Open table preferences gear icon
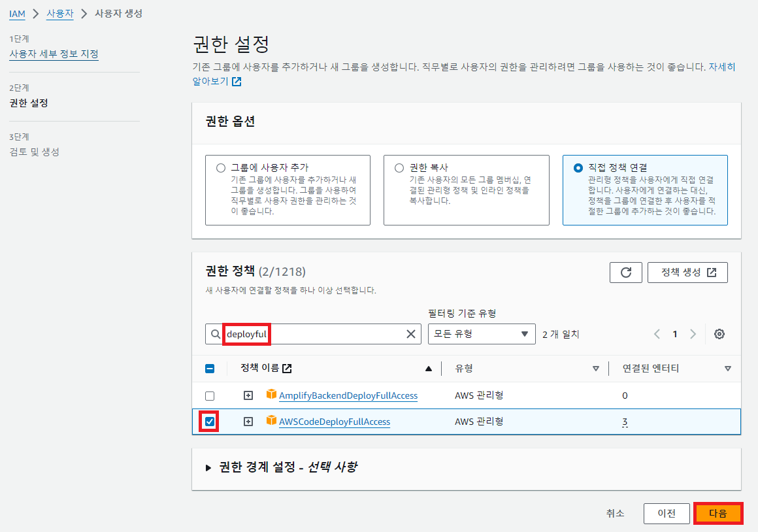Screen dimensions: 758x532 719,334
